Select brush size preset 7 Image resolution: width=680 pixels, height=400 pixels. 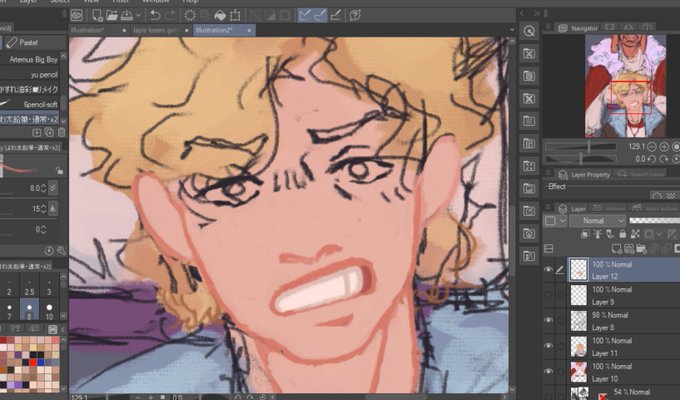9,310
